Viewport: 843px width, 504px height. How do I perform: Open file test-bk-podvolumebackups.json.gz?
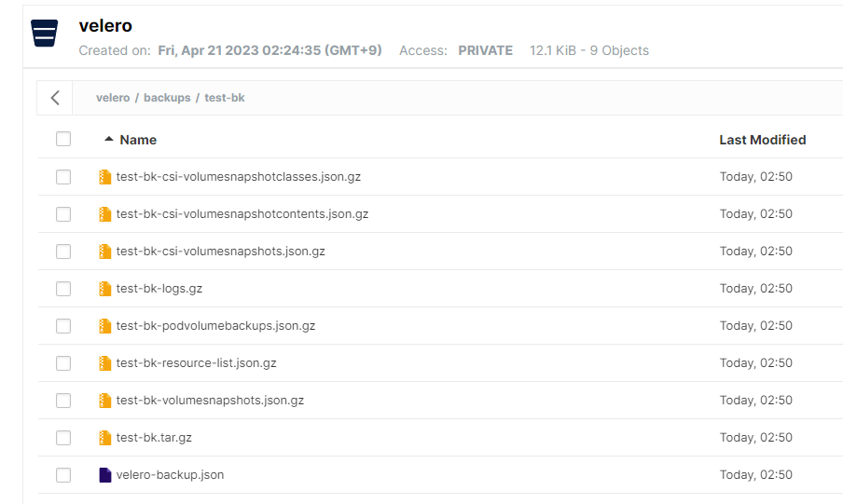[215, 326]
